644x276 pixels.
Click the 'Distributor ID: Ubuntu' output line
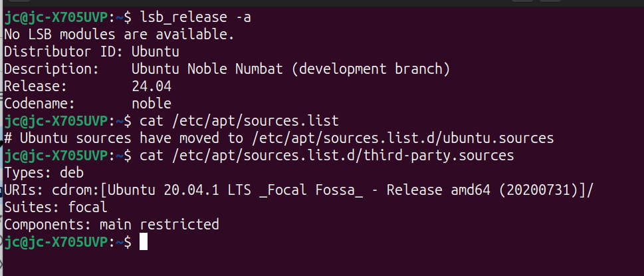(x=92, y=52)
